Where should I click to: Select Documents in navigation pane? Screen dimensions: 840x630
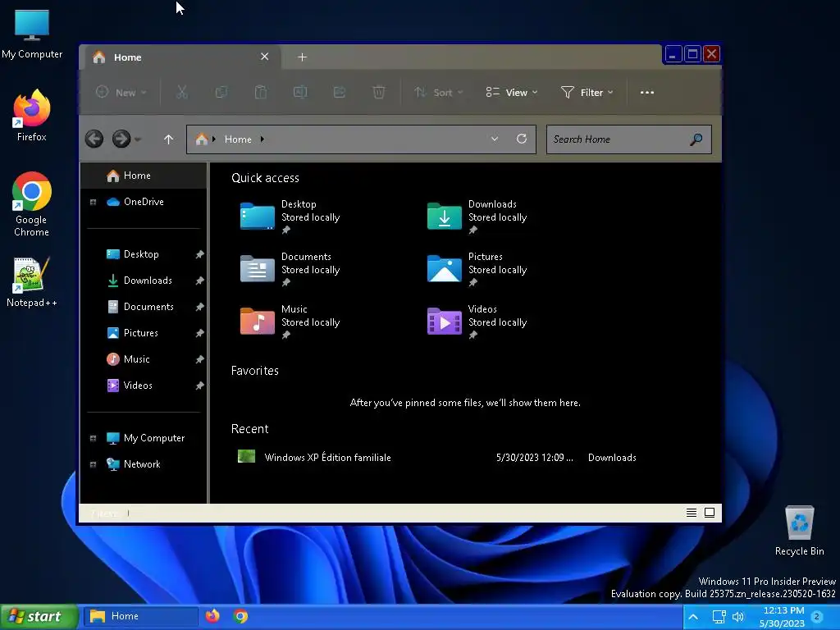(143, 307)
